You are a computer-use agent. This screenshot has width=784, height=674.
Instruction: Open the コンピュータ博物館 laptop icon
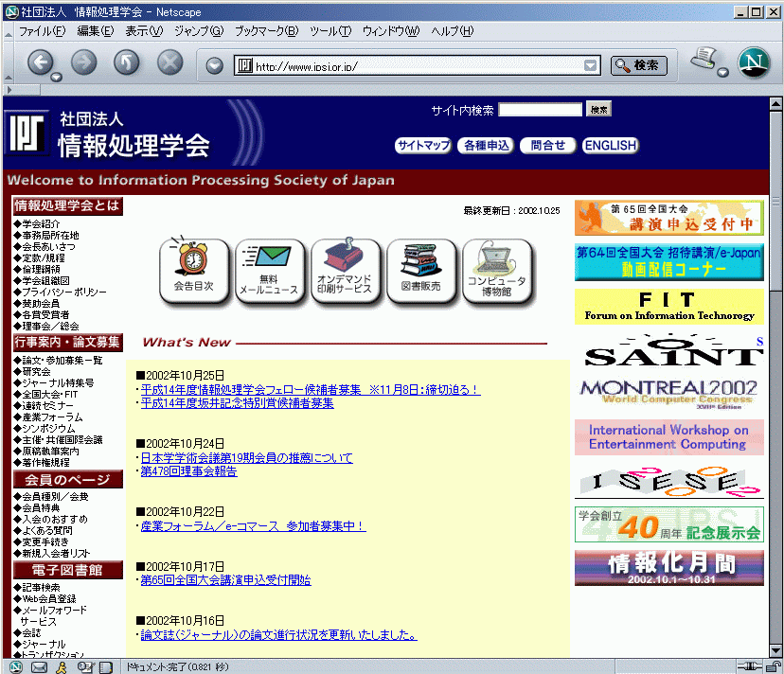click(496, 270)
